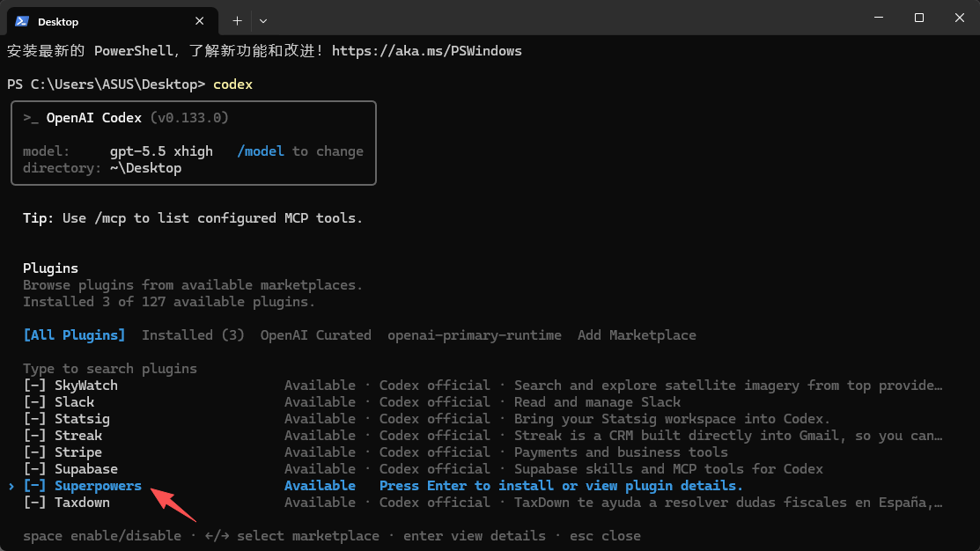Switch to OpenAI Curated tab
The width and height of the screenshot is (980, 551).
(x=315, y=335)
